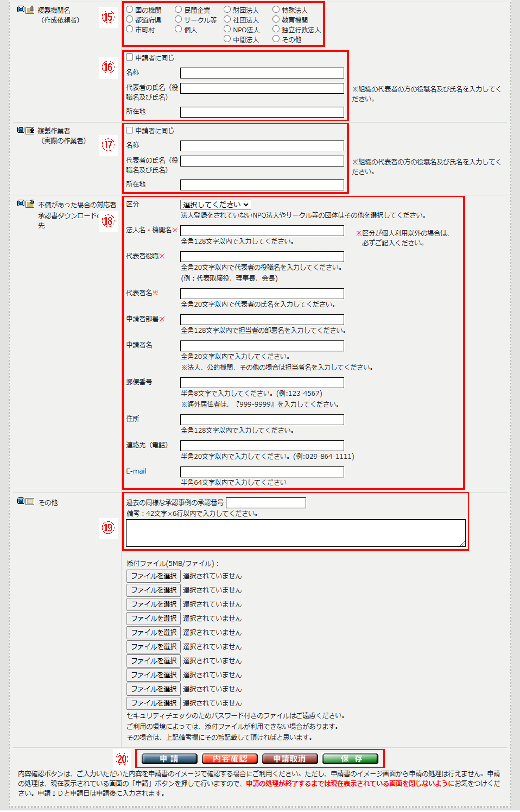
Task: Select the 特殊法人 radio button
Action: [x=276, y=9]
